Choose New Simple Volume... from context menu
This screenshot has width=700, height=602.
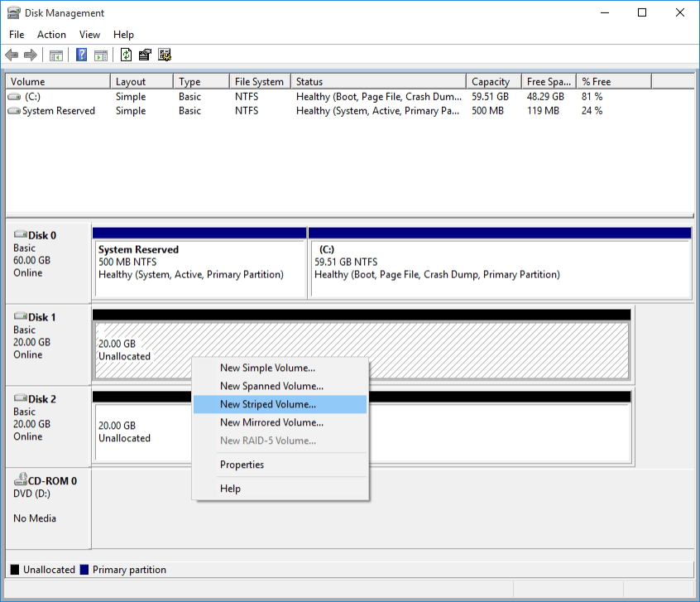tap(280, 368)
